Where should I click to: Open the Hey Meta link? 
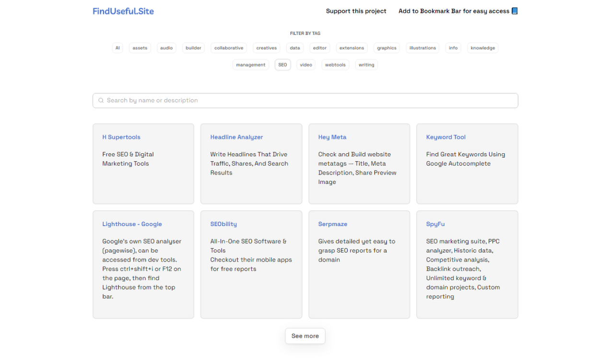coord(332,137)
